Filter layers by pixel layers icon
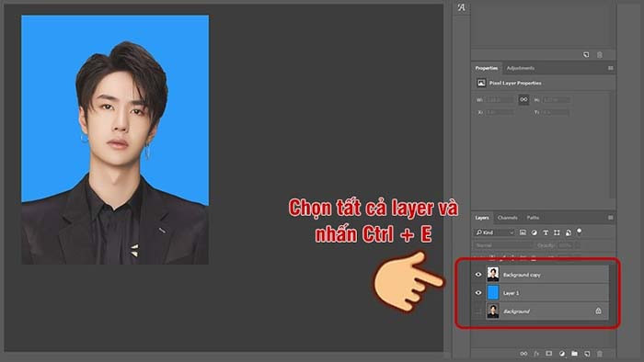Viewport: 644px width, 362px height. coord(523,232)
